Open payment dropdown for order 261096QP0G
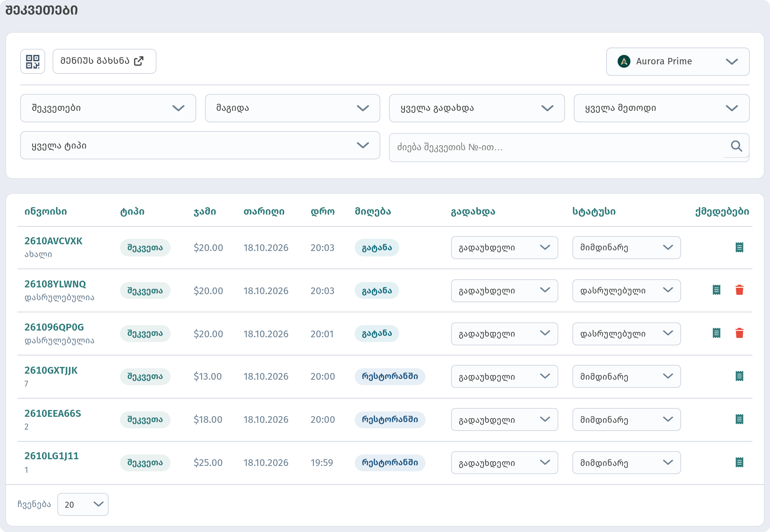The image size is (770, 532). (504, 334)
